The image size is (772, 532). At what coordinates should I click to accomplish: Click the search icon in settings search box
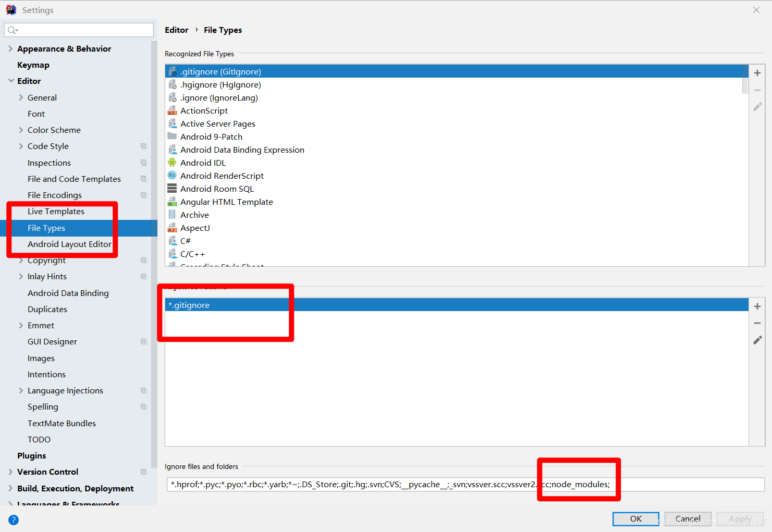[13, 30]
